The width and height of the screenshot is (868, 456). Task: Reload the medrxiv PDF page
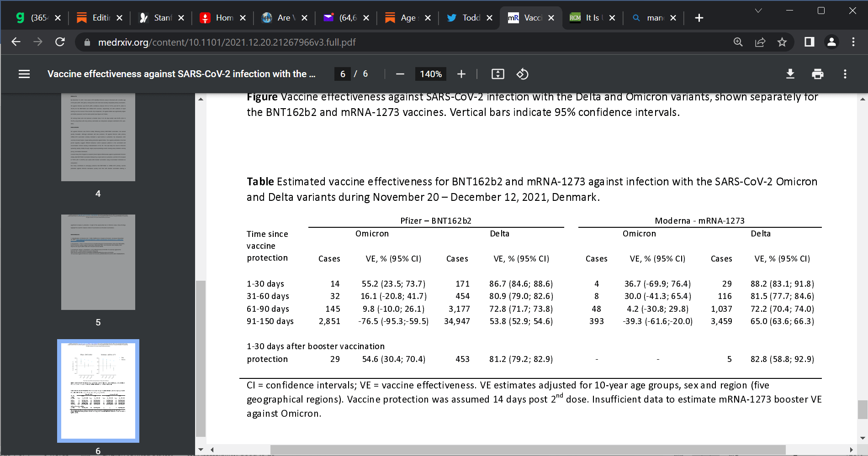[x=60, y=42]
